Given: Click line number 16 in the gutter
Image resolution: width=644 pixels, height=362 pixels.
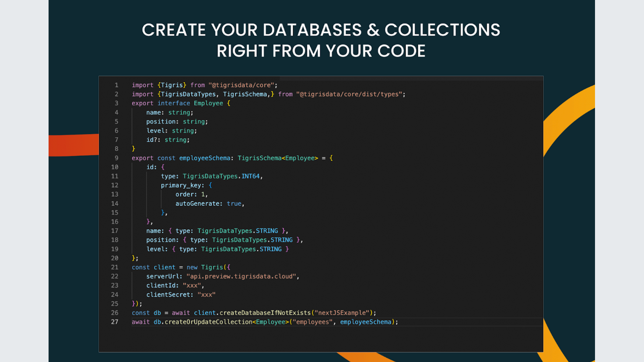Looking at the screenshot, I should [x=115, y=222].
